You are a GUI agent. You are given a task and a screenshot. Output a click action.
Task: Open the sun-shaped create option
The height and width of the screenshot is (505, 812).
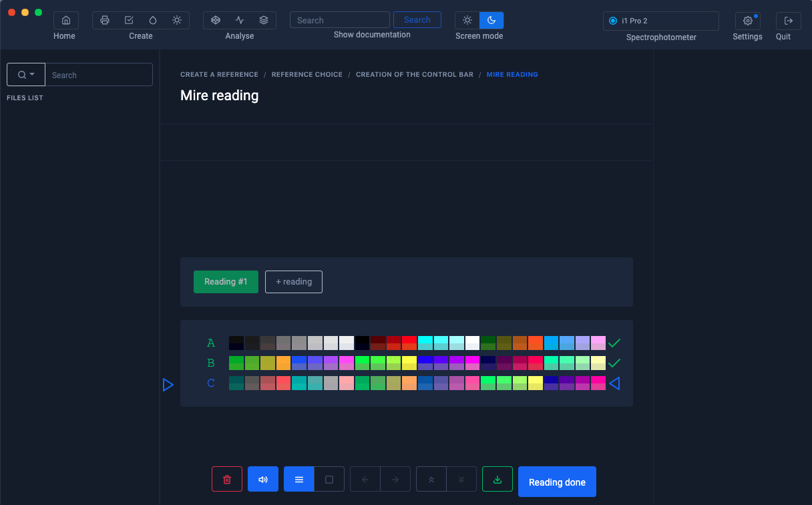tap(177, 21)
